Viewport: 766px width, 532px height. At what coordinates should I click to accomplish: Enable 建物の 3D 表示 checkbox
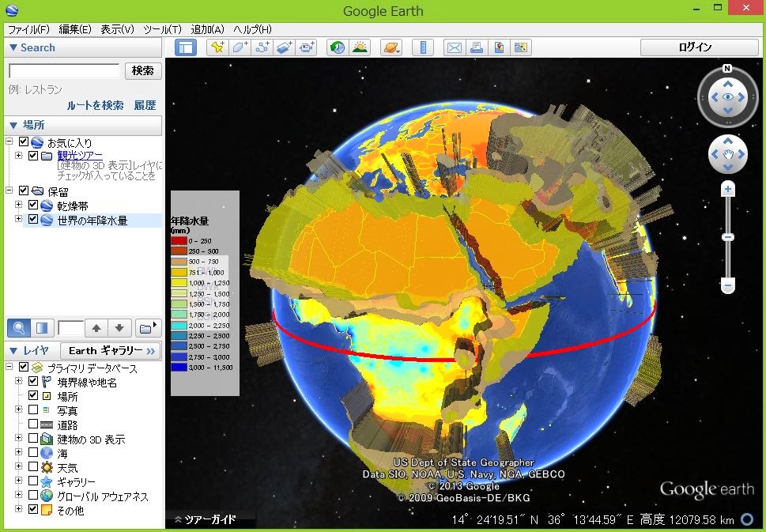click(x=33, y=438)
